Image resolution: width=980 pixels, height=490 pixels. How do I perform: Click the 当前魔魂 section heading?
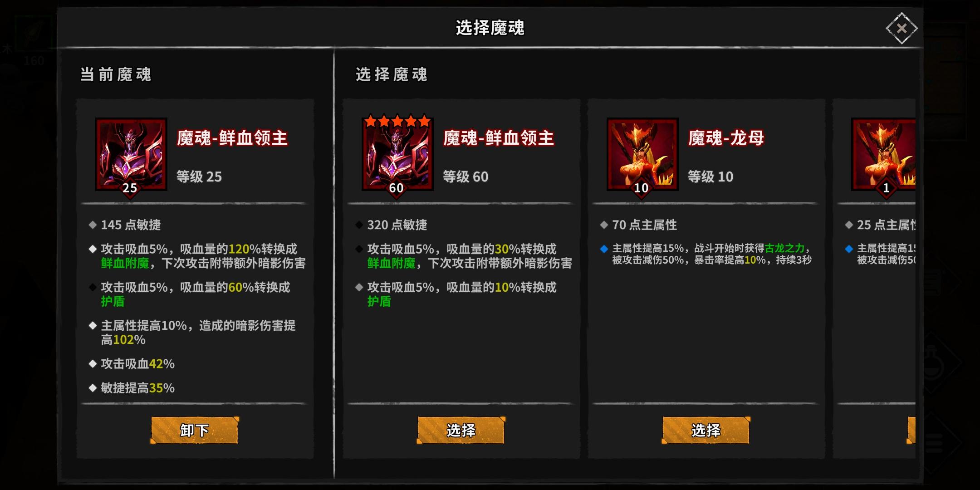click(x=116, y=74)
